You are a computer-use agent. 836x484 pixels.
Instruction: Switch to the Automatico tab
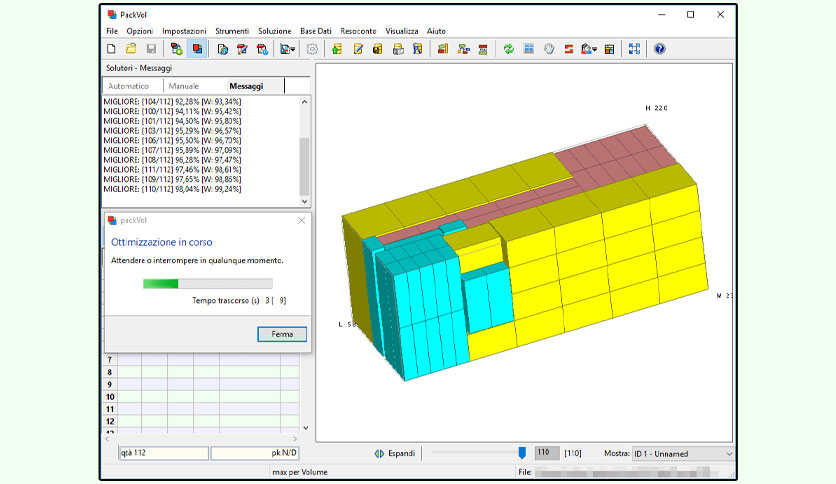coord(128,86)
